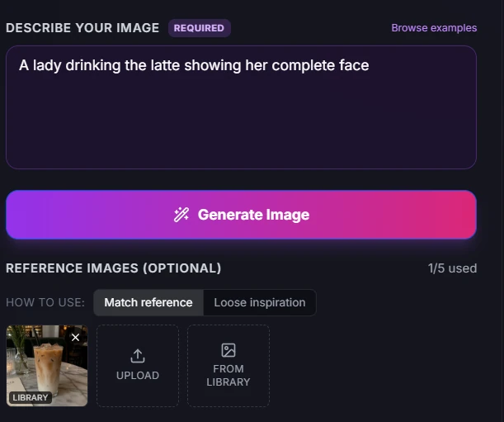The height and width of the screenshot is (422, 504).
Task: Click the Describe Your Image heading
Action: 82,28
